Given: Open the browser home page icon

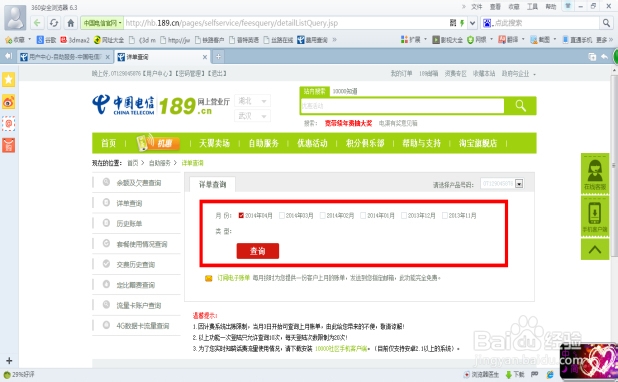Looking at the screenshot, I should [x=71, y=23].
